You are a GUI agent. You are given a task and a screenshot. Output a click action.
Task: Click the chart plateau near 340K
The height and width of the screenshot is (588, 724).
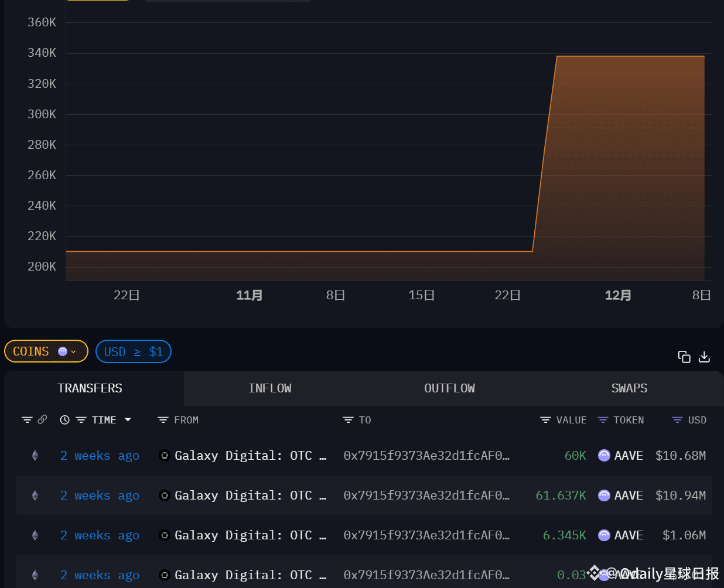tap(630, 56)
